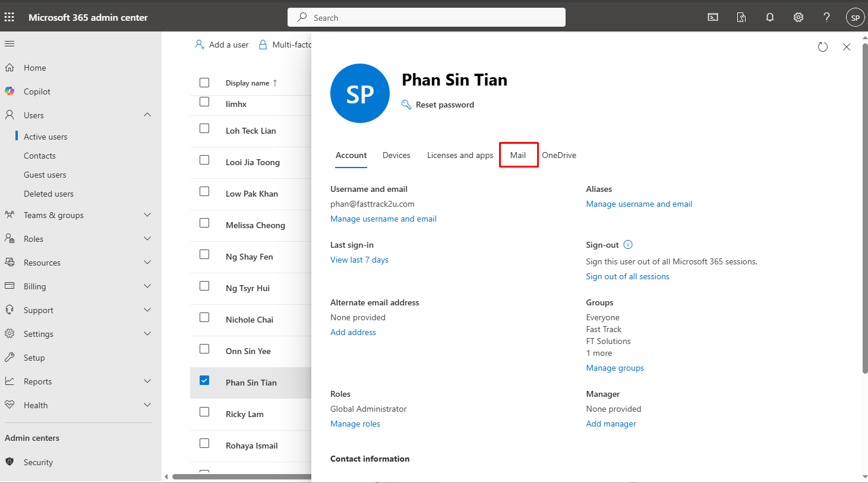
Task: Check the box next to Onn Sin Yee
Action: coord(204,349)
